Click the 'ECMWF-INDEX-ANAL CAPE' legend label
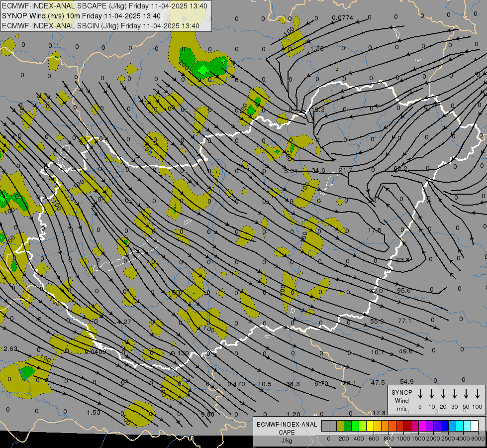This screenshot has width=487, height=448. tap(287, 429)
